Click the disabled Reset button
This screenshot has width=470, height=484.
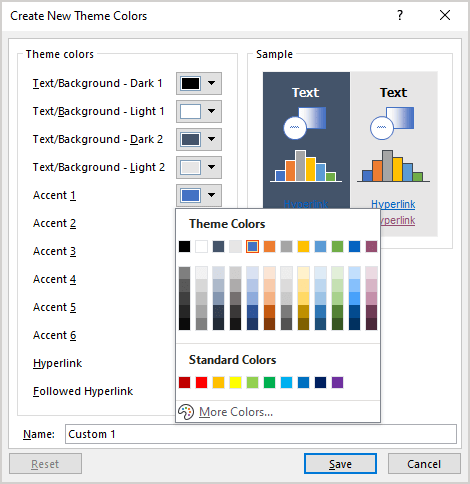click(45, 464)
